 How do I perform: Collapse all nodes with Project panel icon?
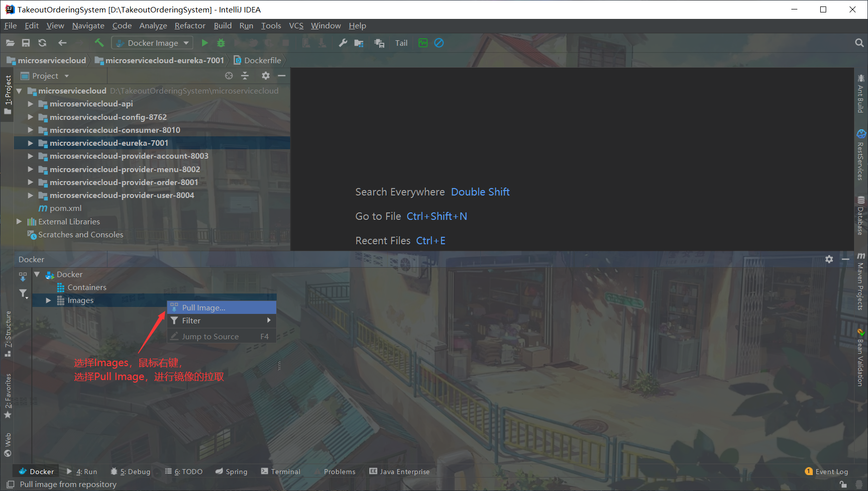[x=245, y=76]
